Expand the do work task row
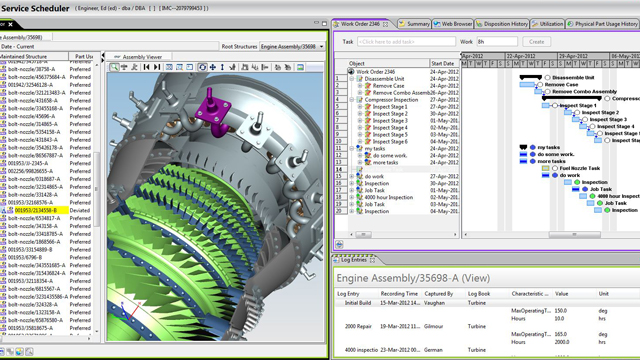Image resolution: width=640 pixels, height=360 pixels. [351, 176]
